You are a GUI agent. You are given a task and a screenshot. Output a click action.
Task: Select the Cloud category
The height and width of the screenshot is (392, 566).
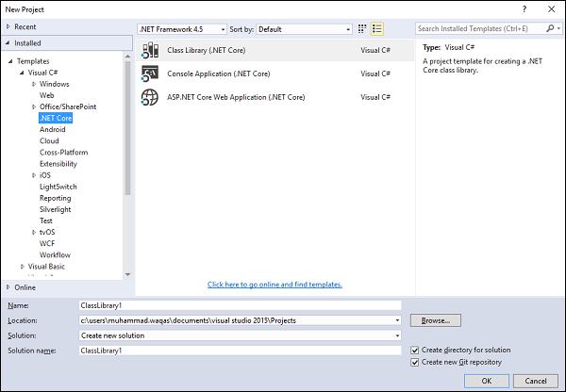click(x=49, y=141)
